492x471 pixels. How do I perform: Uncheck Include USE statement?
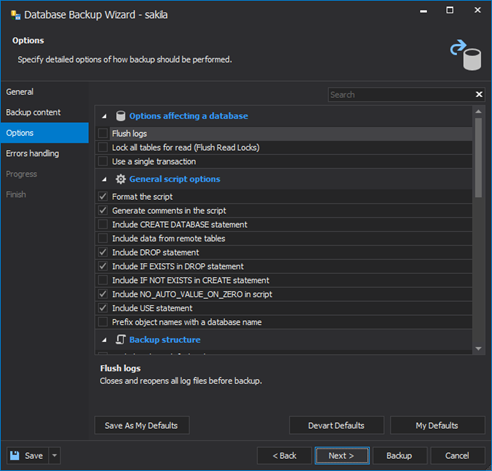103,308
